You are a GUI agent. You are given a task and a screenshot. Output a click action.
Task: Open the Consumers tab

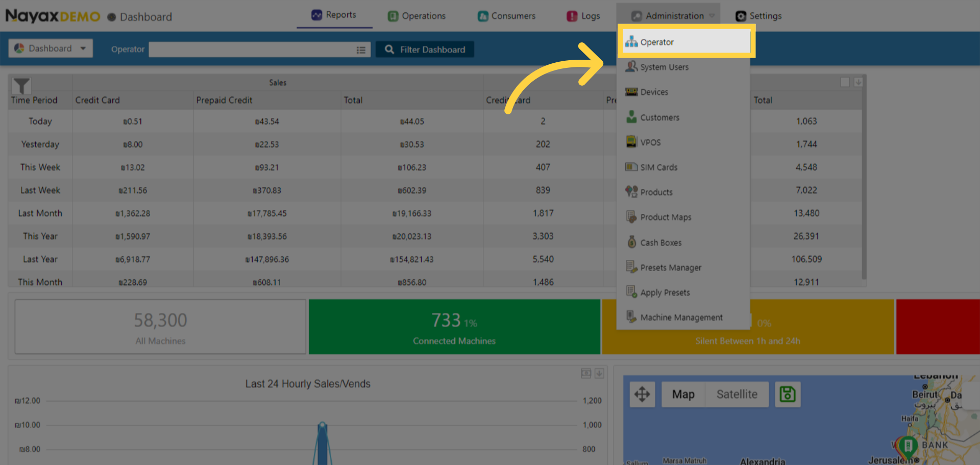click(x=506, y=16)
